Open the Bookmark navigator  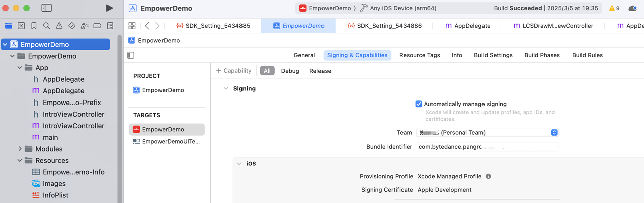click(x=34, y=26)
